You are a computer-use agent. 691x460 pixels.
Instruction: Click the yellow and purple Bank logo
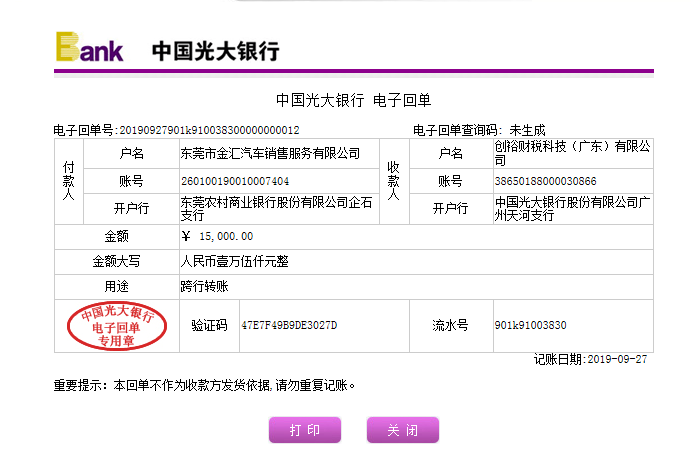tap(89, 47)
